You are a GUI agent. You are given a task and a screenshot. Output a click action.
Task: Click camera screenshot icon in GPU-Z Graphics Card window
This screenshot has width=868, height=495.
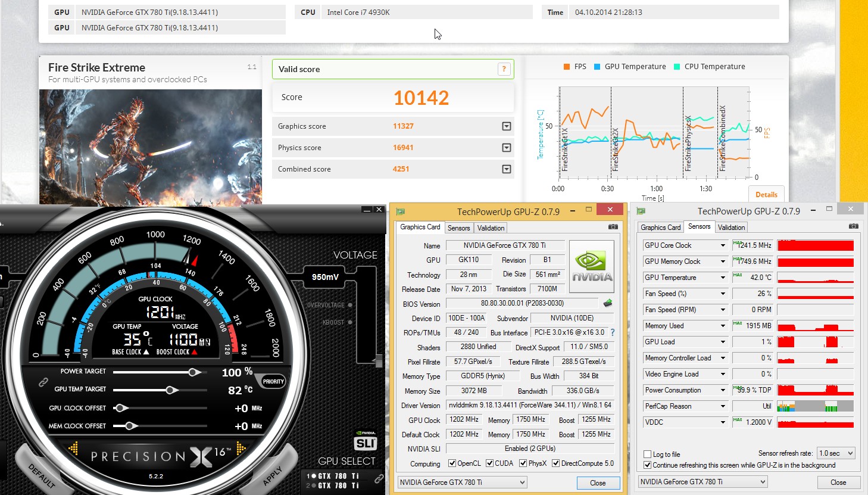coord(613,227)
